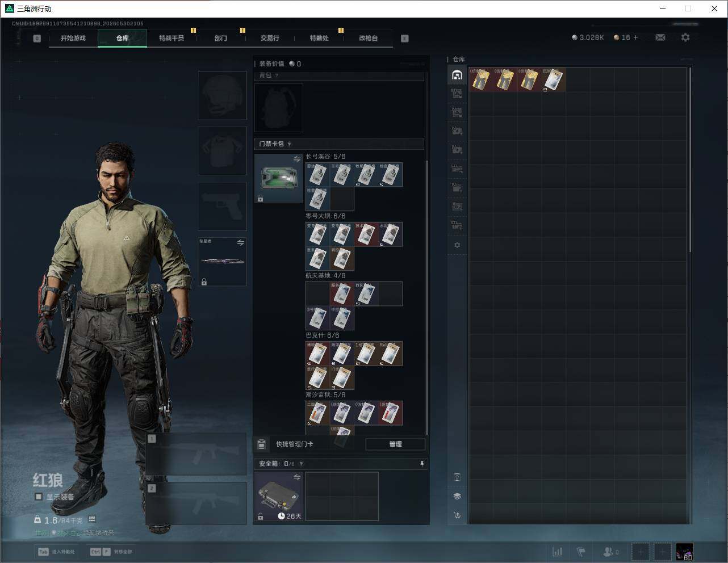This screenshot has width=728, height=563.
Task: Click the warehouse vertical scrollbar
Action: [690, 159]
